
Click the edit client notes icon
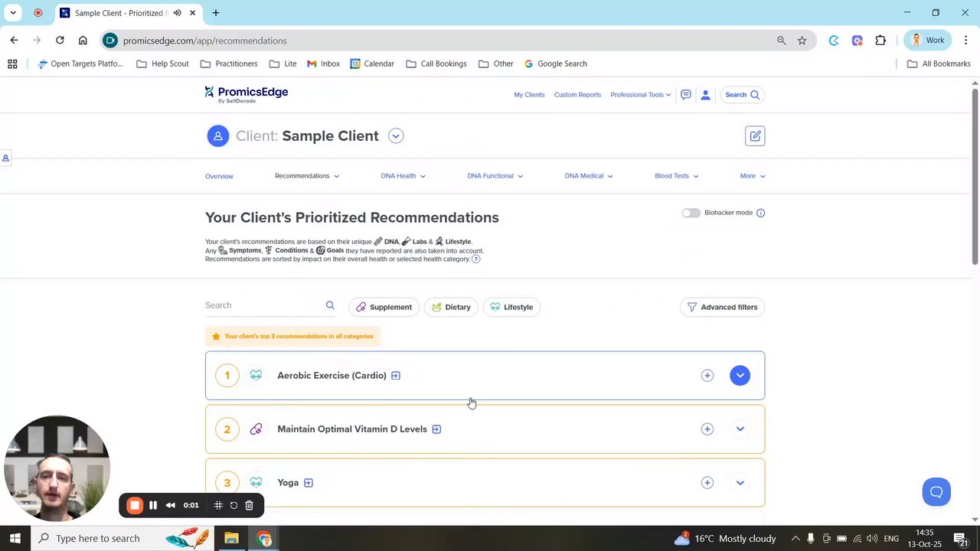point(755,136)
